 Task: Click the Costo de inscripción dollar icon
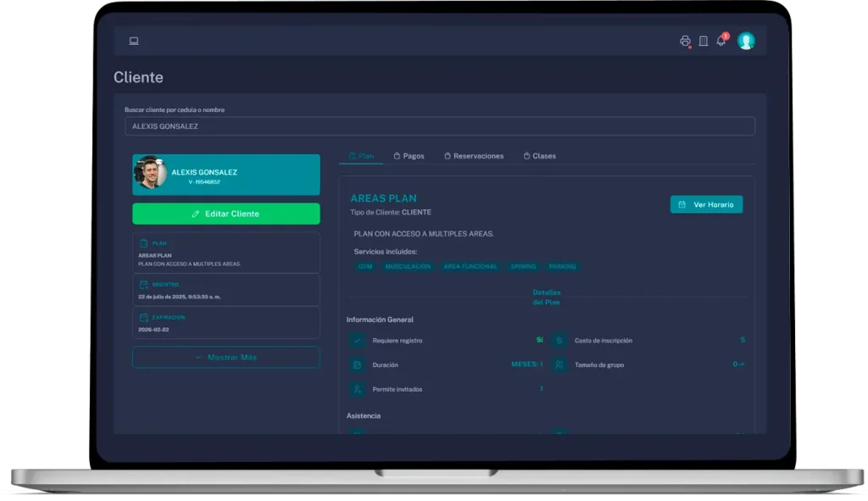point(559,340)
